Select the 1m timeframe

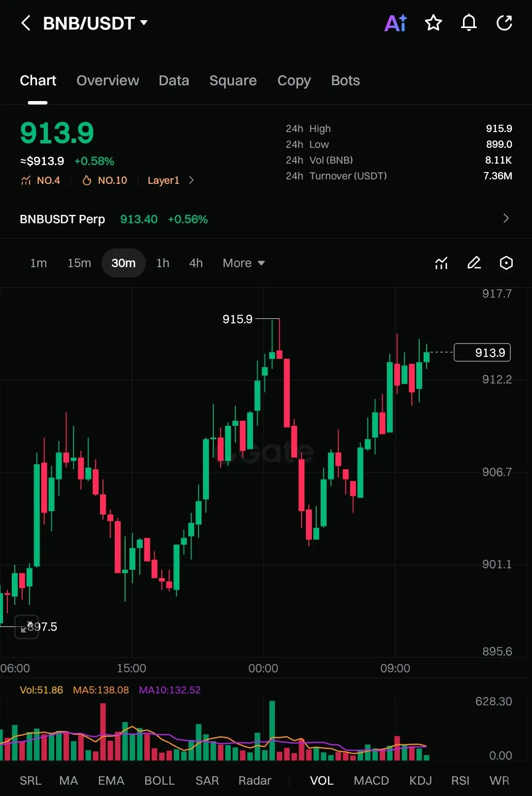38,263
